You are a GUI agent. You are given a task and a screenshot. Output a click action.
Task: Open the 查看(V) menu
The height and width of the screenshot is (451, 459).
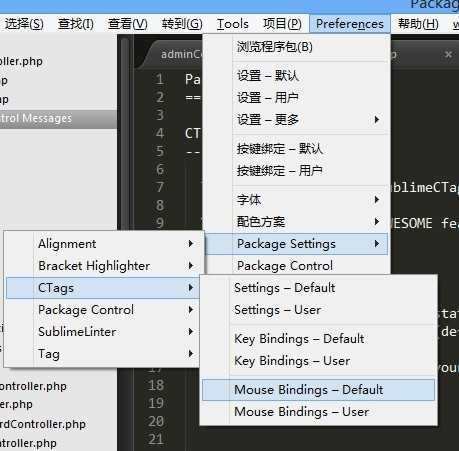[128, 24]
